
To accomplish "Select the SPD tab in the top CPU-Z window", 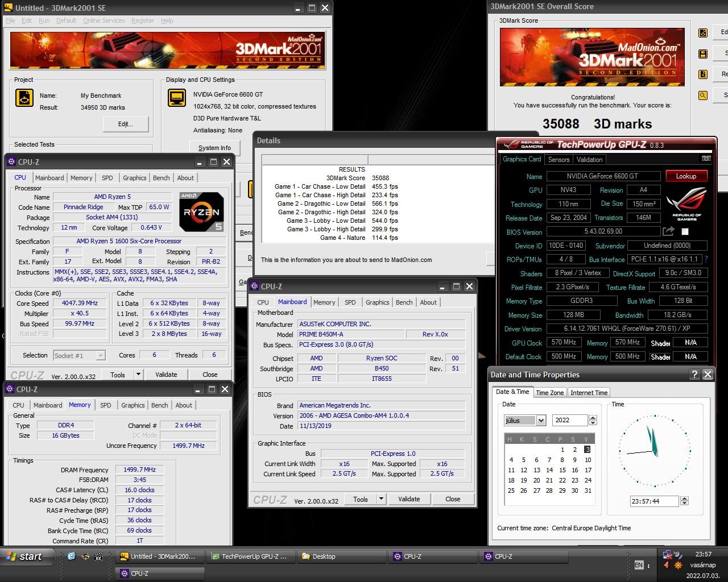I will point(107,178).
